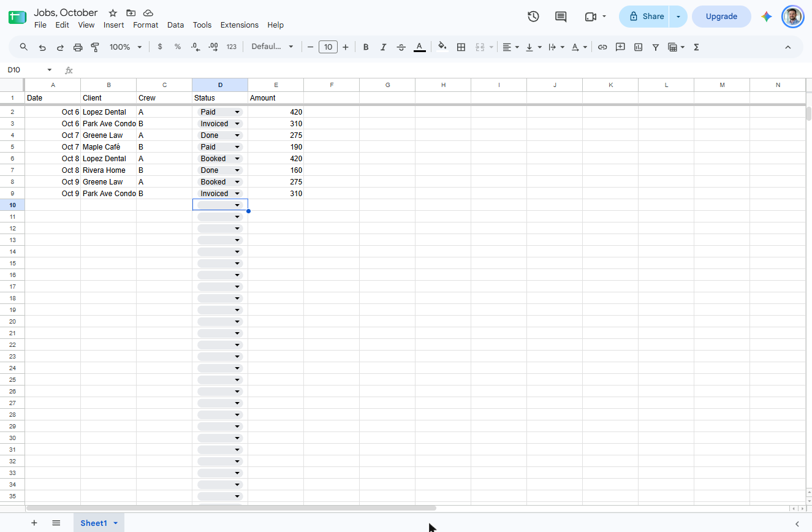The width and height of the screenshot is (812, 532).
Task: Open the Data menu
Action: coord(175,25)
